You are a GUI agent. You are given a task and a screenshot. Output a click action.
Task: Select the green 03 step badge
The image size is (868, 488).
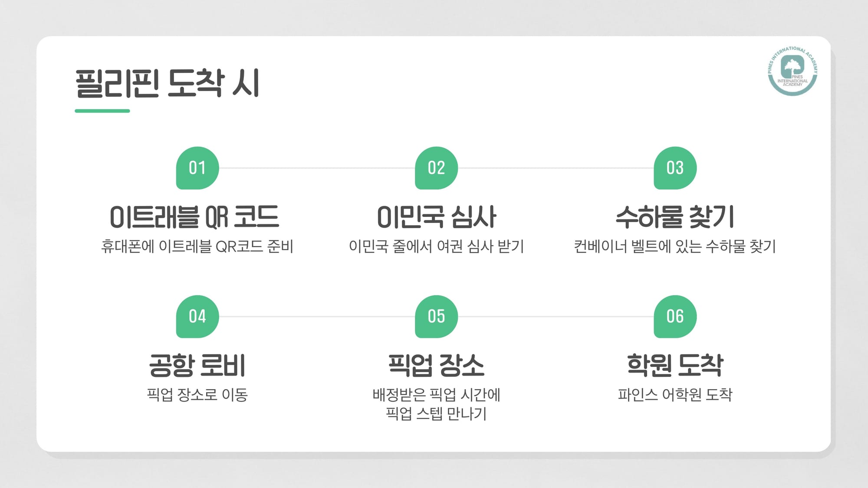(x=675, y=168)
